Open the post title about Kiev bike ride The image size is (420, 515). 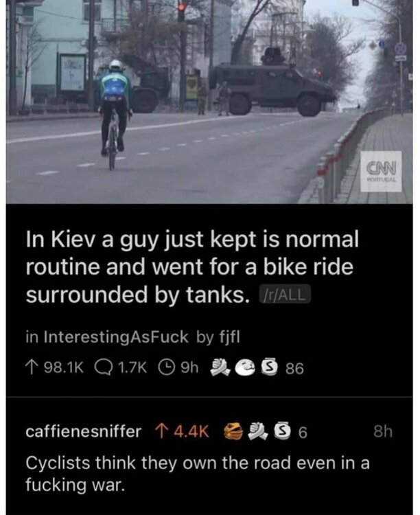[x=191, y=266]
